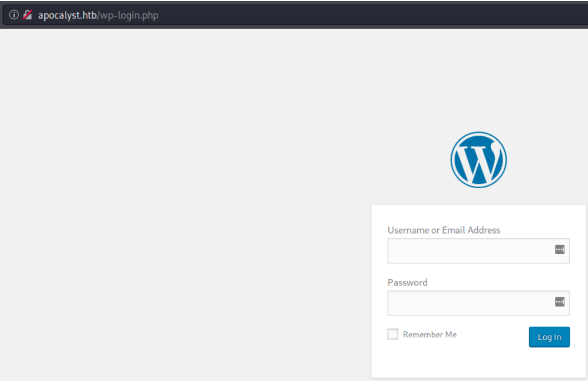Open password manager icon in username field
This screenshot has width=588, height=381.
[x=560, y=249]
